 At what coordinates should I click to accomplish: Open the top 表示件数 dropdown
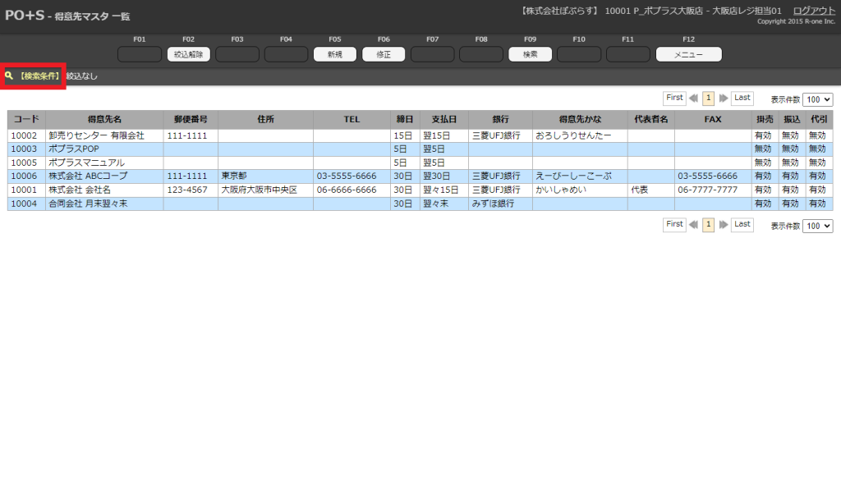[x=817, y=99]
